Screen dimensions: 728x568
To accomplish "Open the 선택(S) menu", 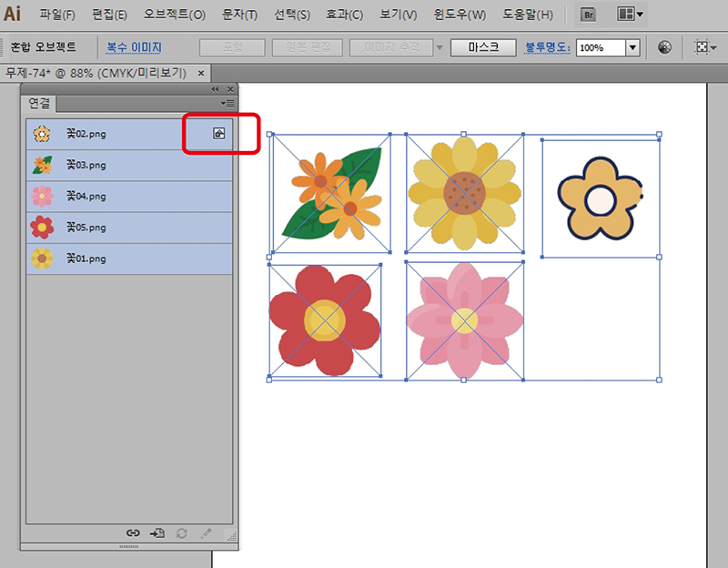I will click(x=292, y=15).
